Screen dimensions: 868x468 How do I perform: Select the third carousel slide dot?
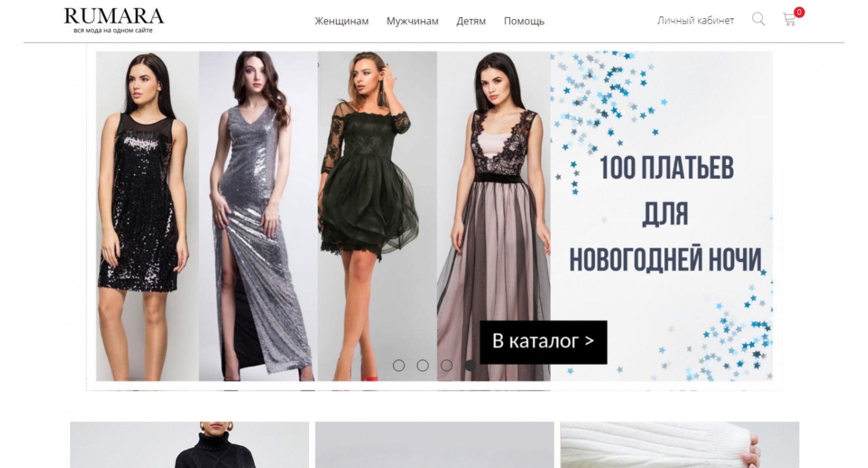click(447, 366)
